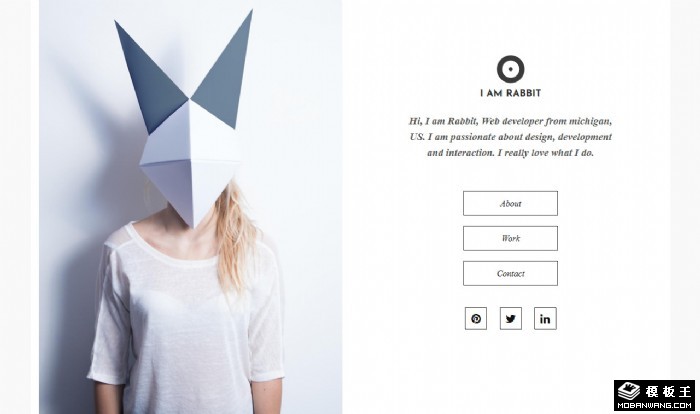Viewport: 700px width, 414px height.
Task: Open the Twitter bird icon
Action: 511,318
